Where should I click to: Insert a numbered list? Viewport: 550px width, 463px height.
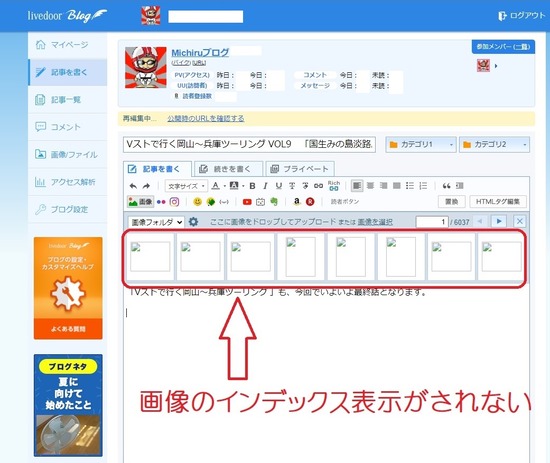pyautogui.click(x=423, y=186)
